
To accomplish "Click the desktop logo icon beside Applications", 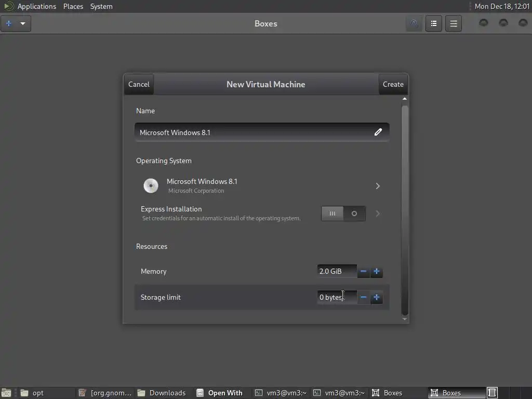I will (x=8, y=6).
